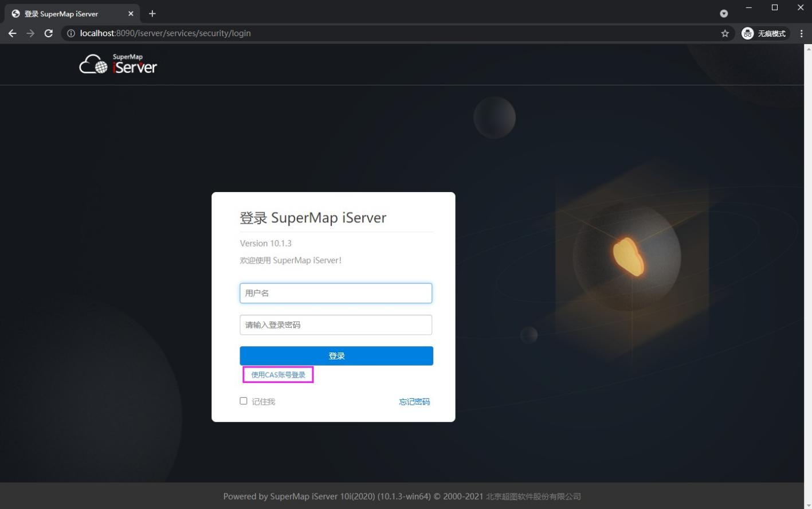Open a new browser tab
The height and width of the screenshot is (509, 812).
pos(152,14)
